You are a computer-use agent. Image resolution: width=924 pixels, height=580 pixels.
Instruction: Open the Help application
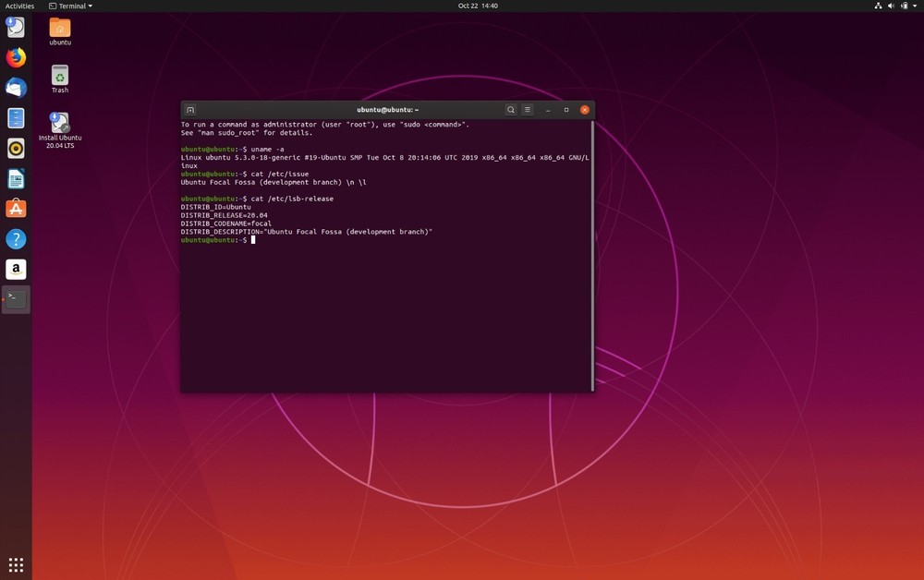pos(15,238)
